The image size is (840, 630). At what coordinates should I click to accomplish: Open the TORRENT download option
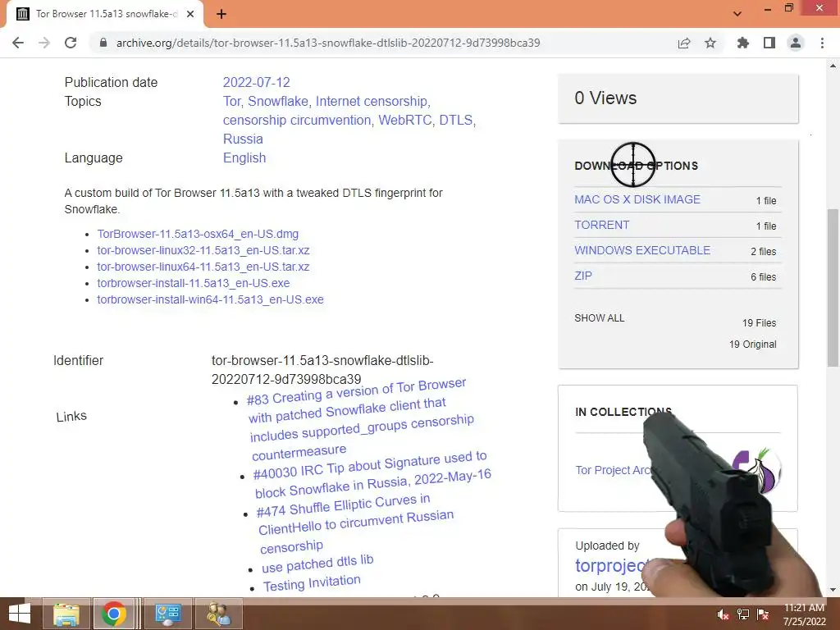601,225
